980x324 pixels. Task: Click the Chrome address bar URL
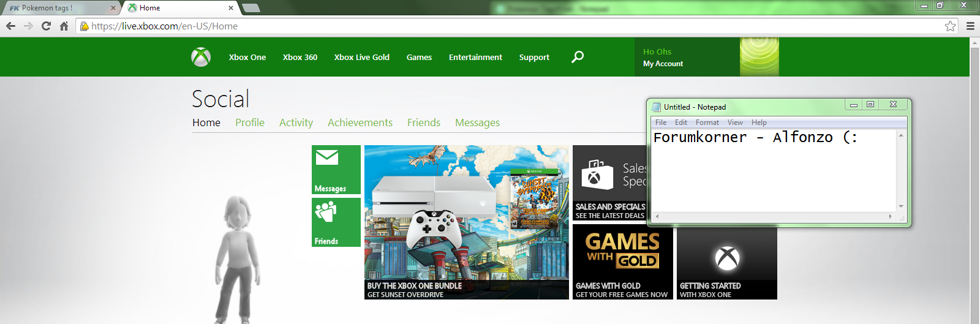pos(164,26)
